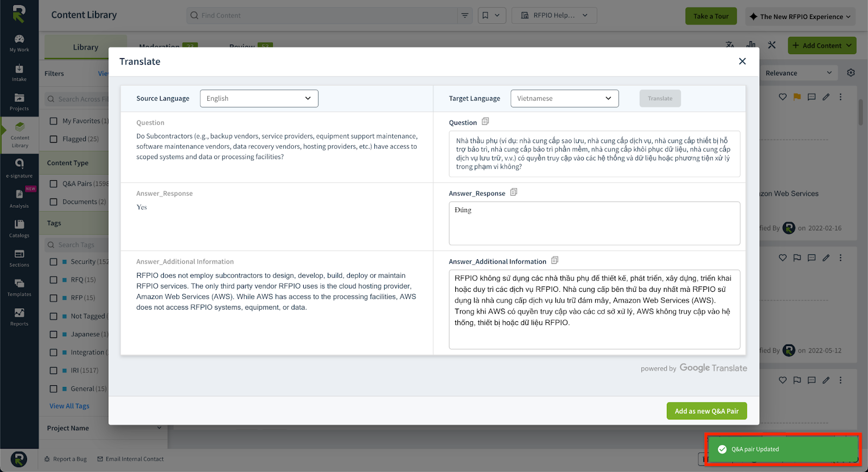Expand the Project Name filter section
The width and height of the screenshot is (868, 472).
[x=104, y=428]
